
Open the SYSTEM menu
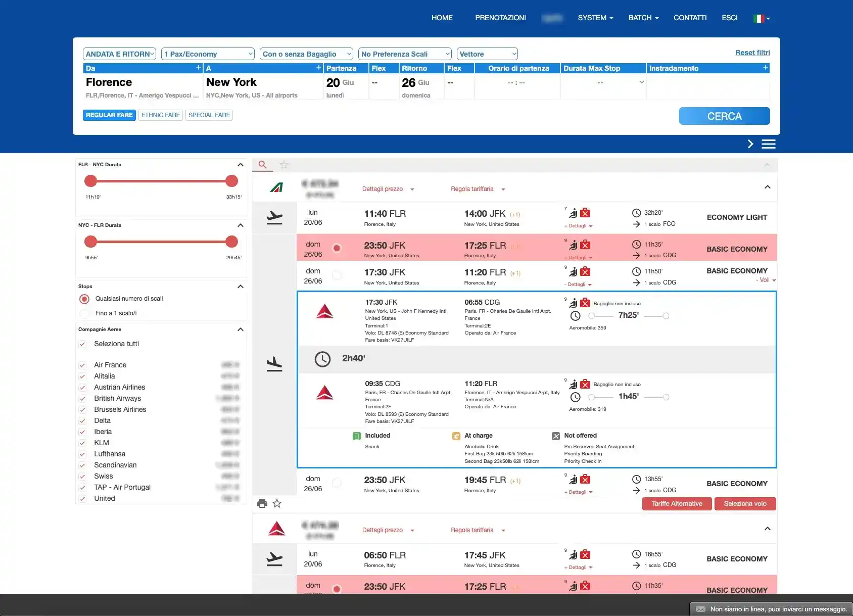595,18
